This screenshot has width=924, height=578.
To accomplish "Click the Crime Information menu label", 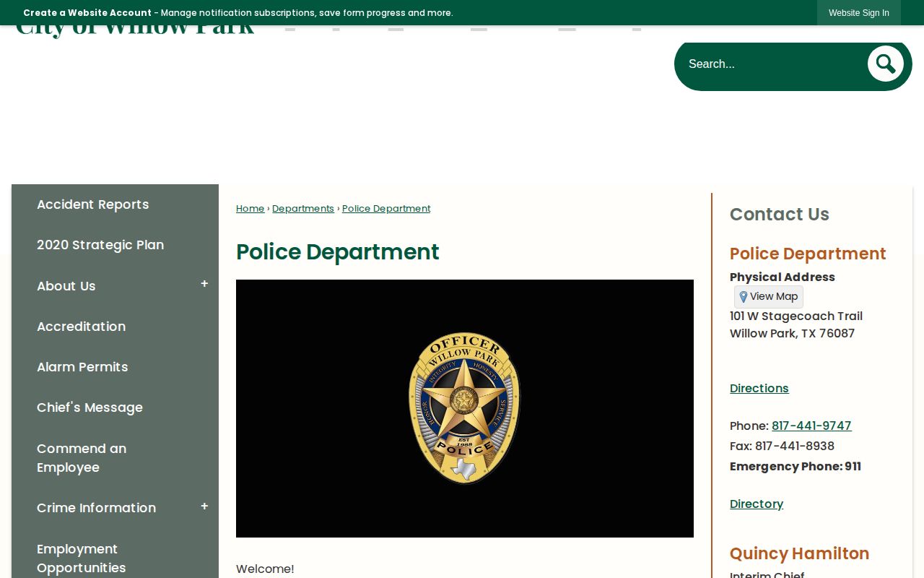I will [96, 508].
